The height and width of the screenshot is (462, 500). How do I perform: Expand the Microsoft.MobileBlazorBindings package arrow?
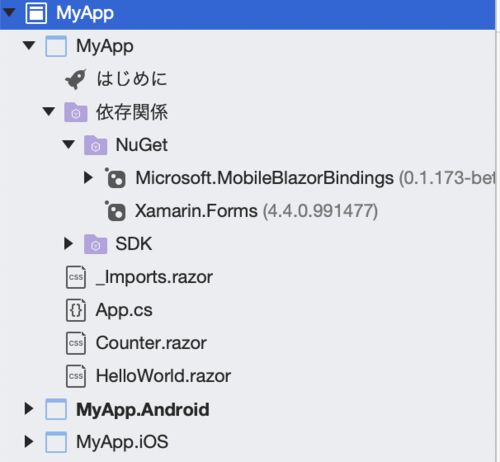(x=88, y=177)
